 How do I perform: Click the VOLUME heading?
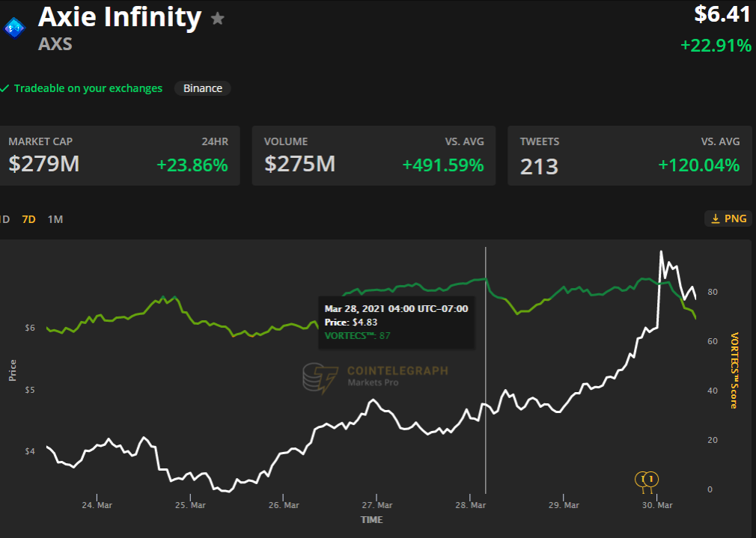point(286,141)
